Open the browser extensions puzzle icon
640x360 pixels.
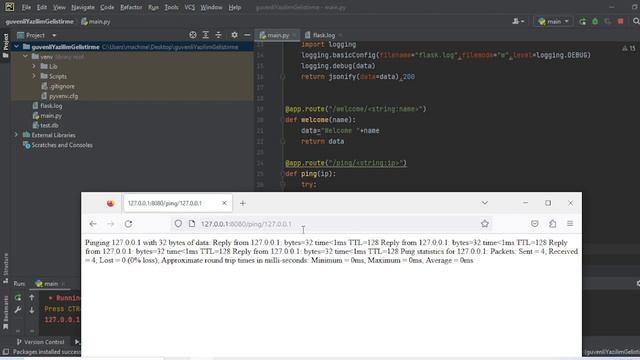553,224
